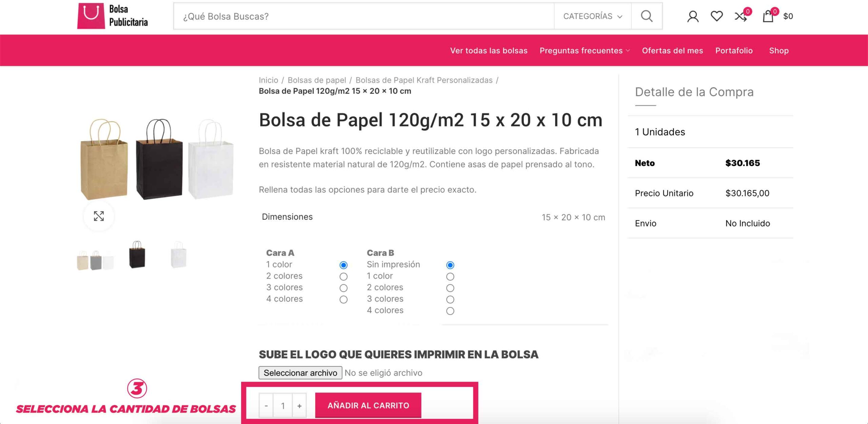868x424 pixels.
Task: Open the wishlist heart icon
Action: (x=716, y=16)
